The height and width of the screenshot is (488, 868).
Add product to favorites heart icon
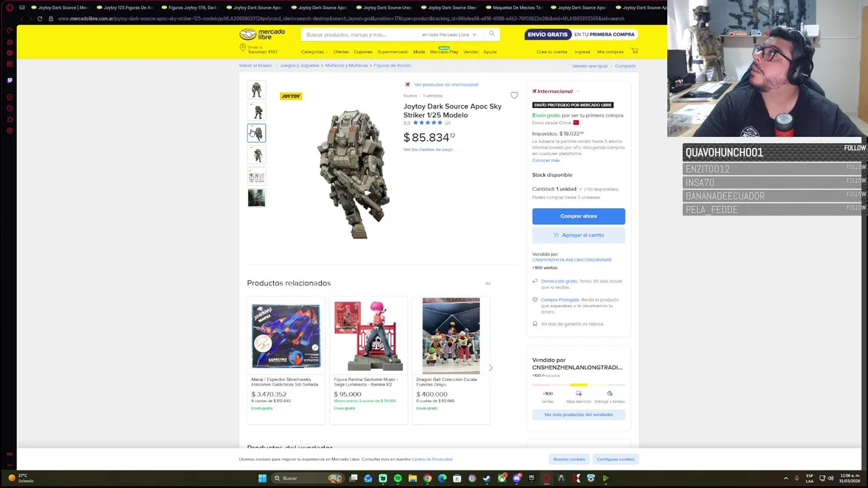(514, 96)
